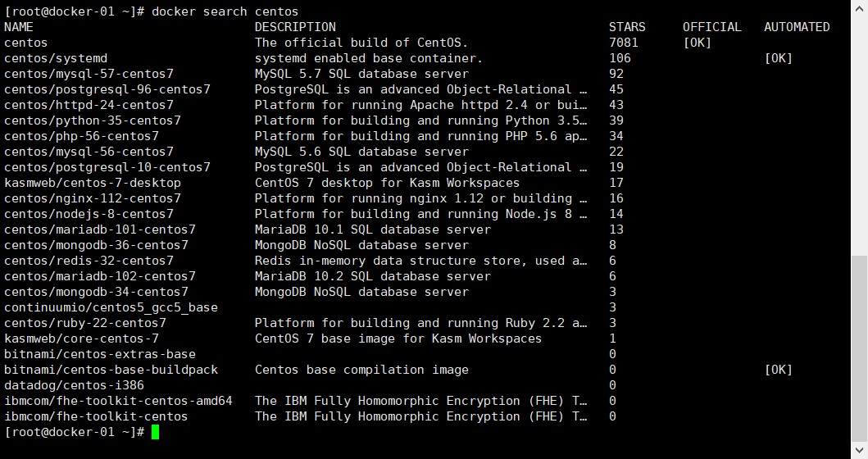Click the bitnami/centos-base-buildpack image name
Image resolution: width=868 pixels, height=459 pixels.
point(111,370)
